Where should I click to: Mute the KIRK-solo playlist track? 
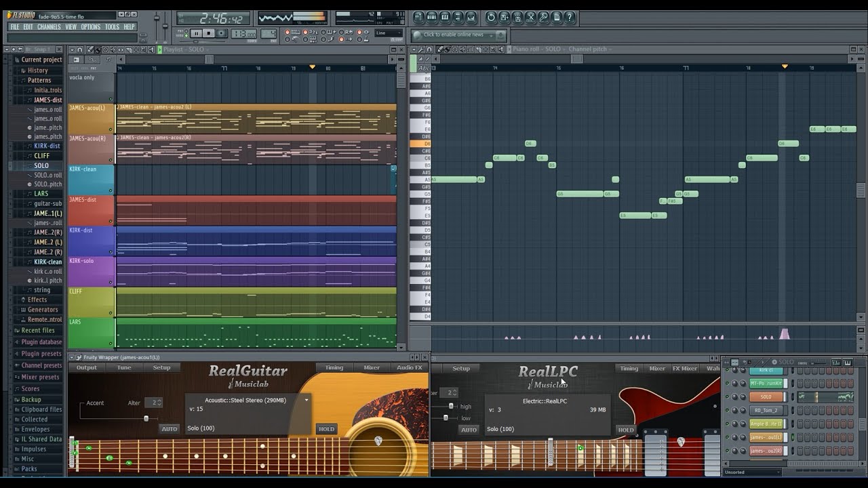point(111,281)
